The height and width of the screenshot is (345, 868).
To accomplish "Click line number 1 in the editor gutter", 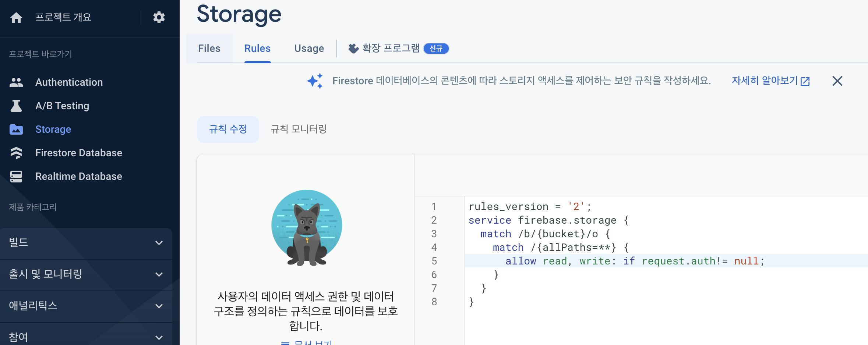I will [434, 207].
